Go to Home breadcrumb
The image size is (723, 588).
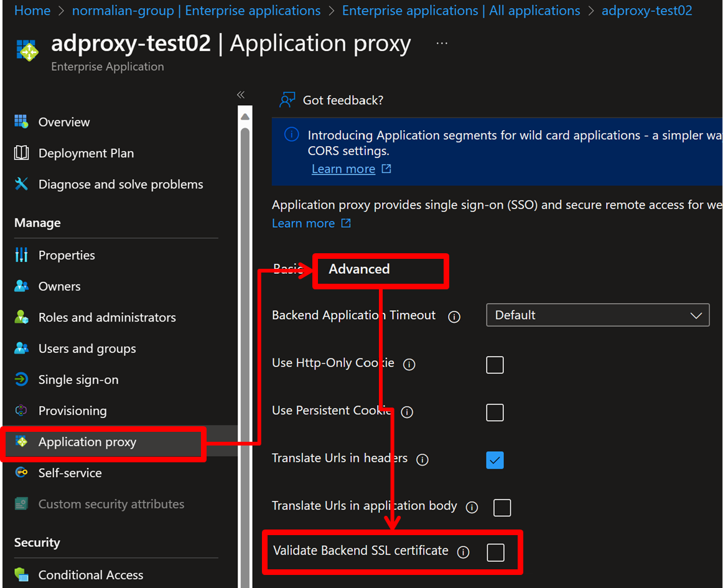point(32,10)
